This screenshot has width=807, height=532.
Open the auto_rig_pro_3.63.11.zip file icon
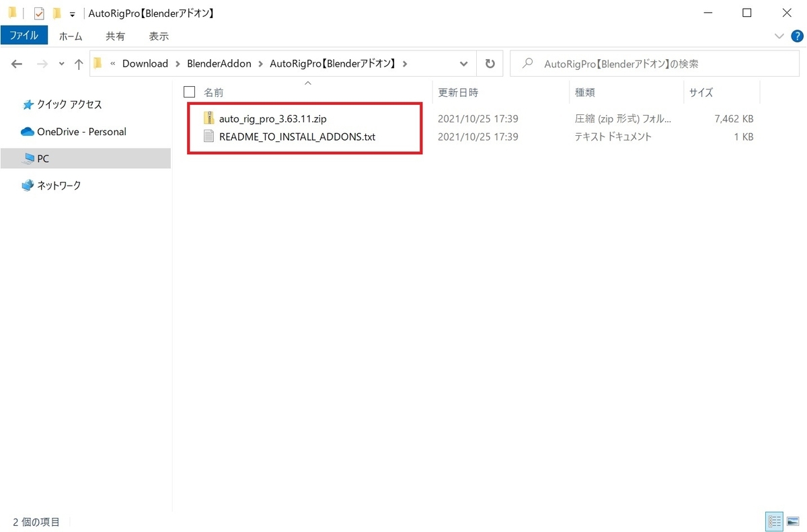click(x=208, y=118)
